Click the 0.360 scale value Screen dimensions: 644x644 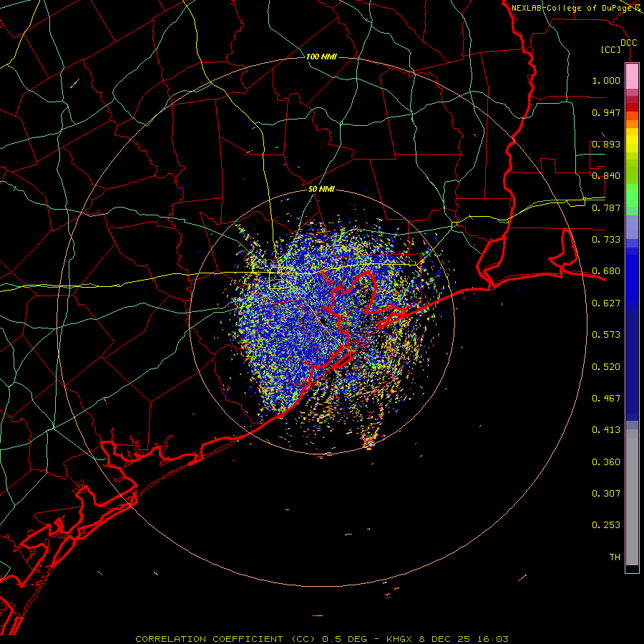606,462
